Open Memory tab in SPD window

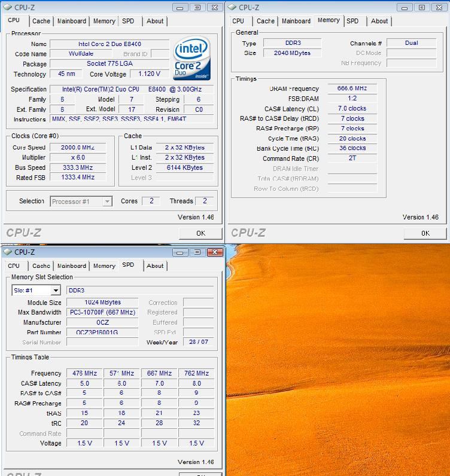[104, 266]
